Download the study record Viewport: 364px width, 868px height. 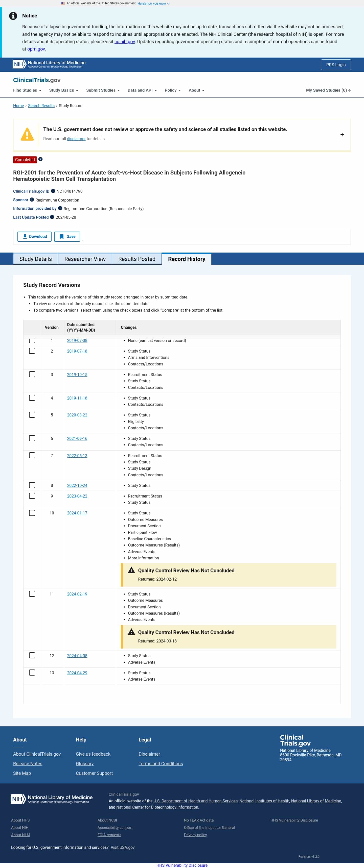(34, 237)
